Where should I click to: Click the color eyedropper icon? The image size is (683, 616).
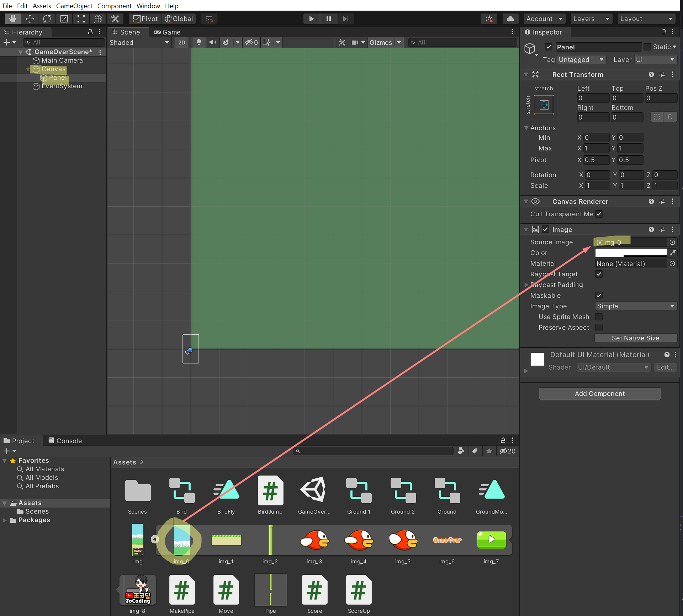pos(673,253)
